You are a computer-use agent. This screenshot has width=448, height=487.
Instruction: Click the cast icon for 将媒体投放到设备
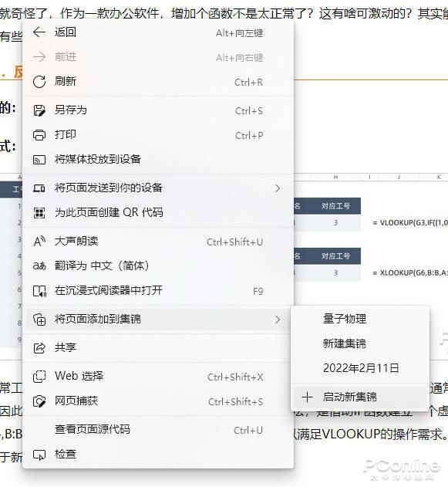(x=39, y=160)
